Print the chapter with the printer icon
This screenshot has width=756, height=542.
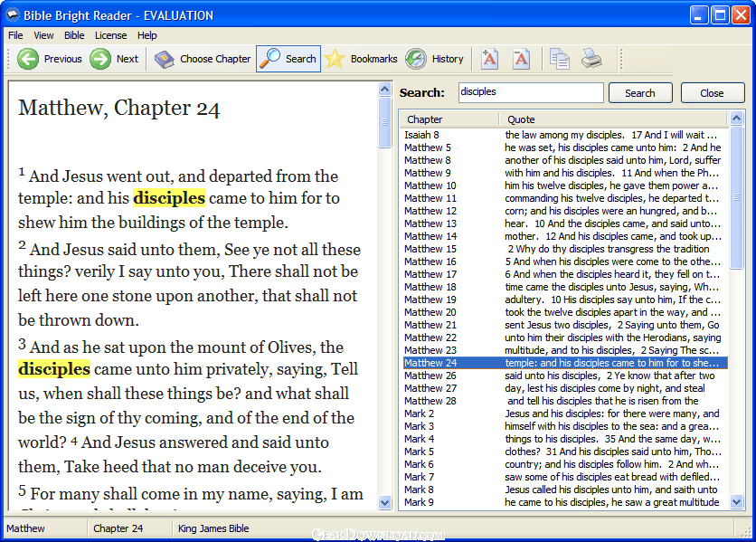pos(591,59)
